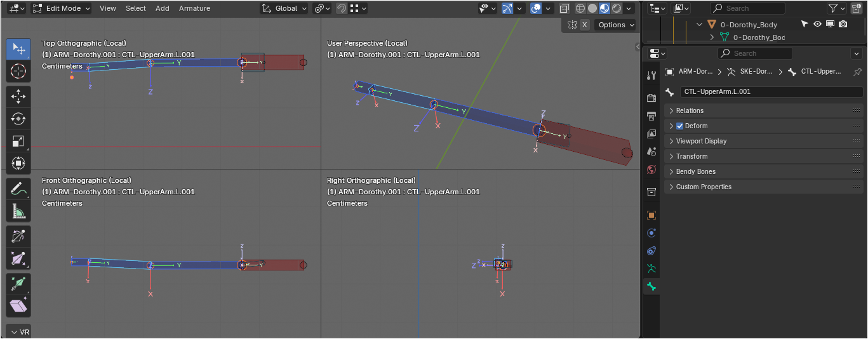Open the Edit Mode dropdown
Viewport: 868px width, 339px height.
(x=62, y=8)
